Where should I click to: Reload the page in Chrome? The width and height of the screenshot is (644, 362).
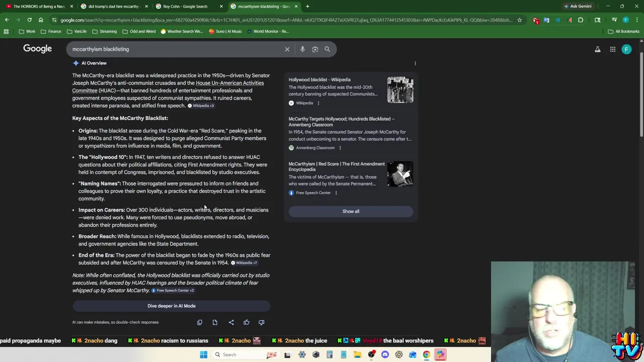29,20
